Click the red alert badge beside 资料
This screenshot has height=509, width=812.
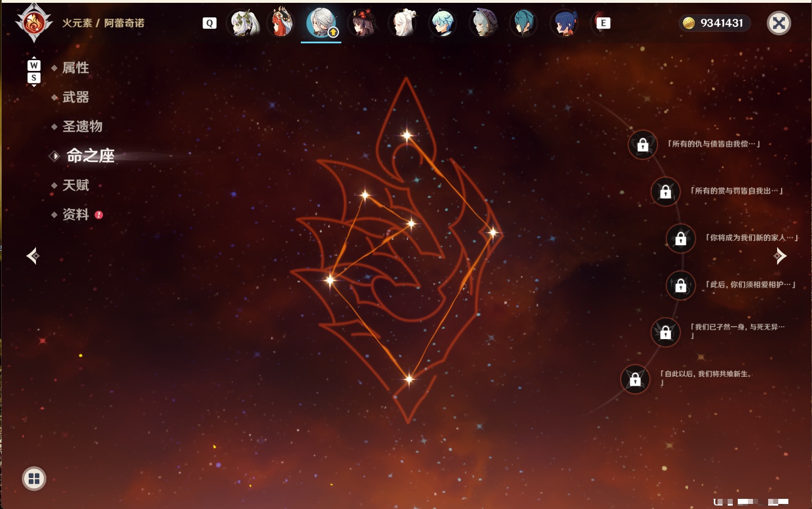(x=99, y=215)
